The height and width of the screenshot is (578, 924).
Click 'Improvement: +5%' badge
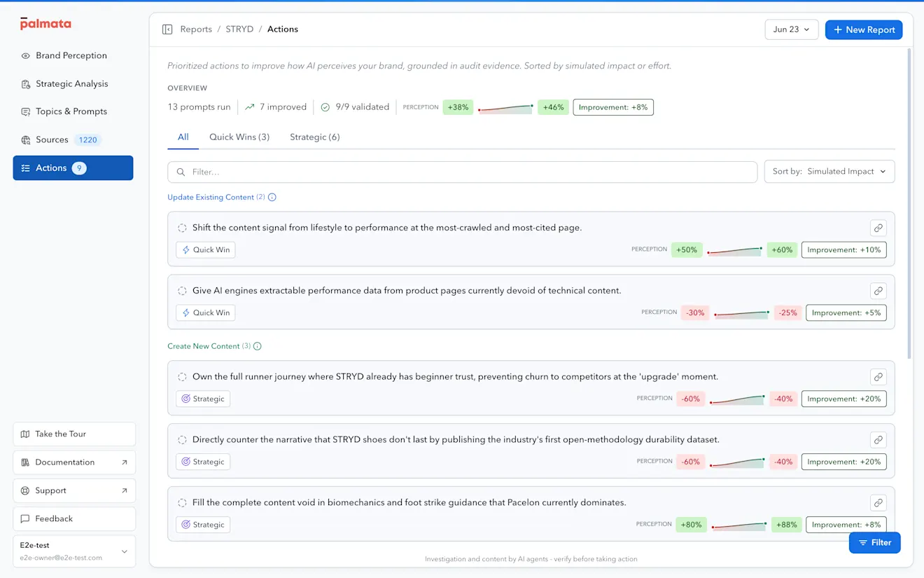pyautogui.click(x=846, y=312)
